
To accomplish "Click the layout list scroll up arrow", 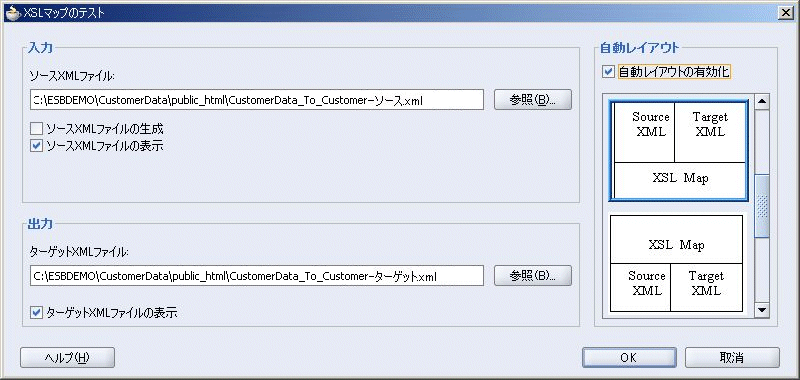I will (762, 101).
